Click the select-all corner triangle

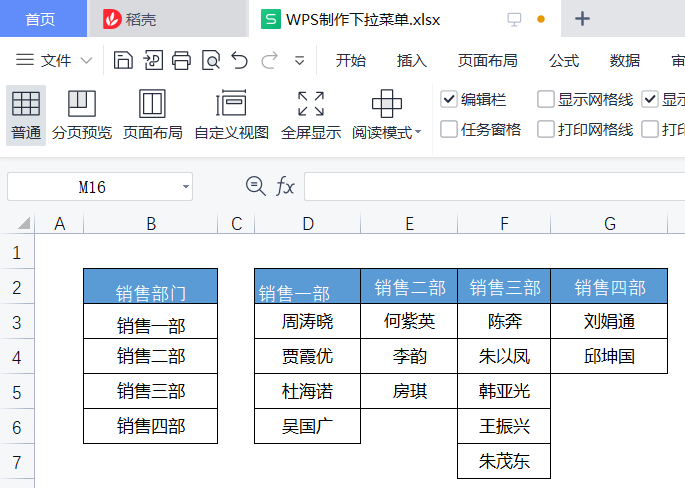[x=24, y=223]
